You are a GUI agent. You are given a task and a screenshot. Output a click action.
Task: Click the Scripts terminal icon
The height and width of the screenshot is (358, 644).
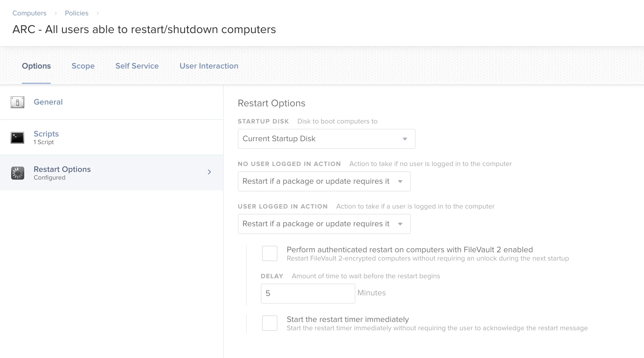tap(17, 138)
